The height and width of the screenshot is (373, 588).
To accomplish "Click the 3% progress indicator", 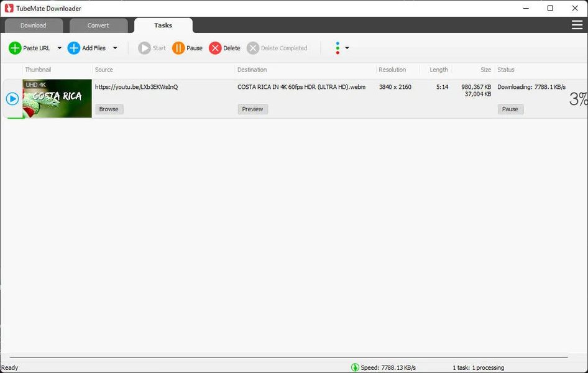I will point(578,99).
